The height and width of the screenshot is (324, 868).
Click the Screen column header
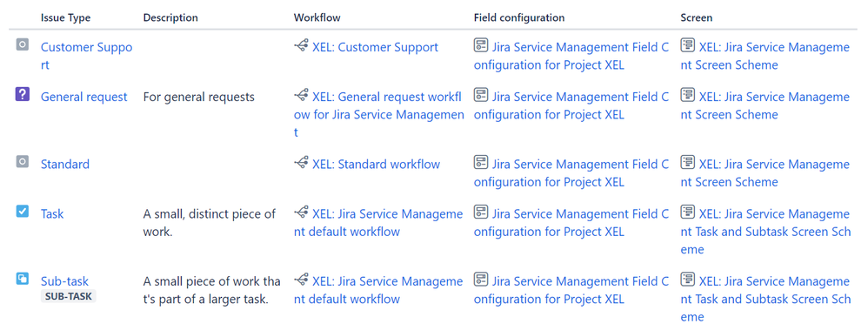point(697,17)
